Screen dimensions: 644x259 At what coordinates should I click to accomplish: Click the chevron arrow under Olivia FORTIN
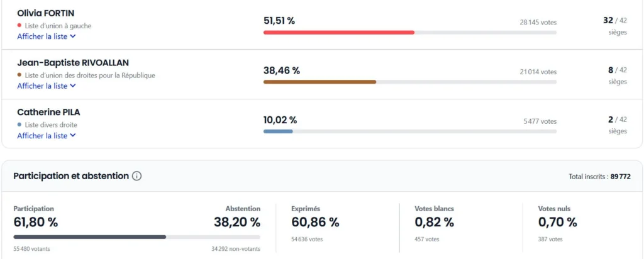tap(73, 36)
